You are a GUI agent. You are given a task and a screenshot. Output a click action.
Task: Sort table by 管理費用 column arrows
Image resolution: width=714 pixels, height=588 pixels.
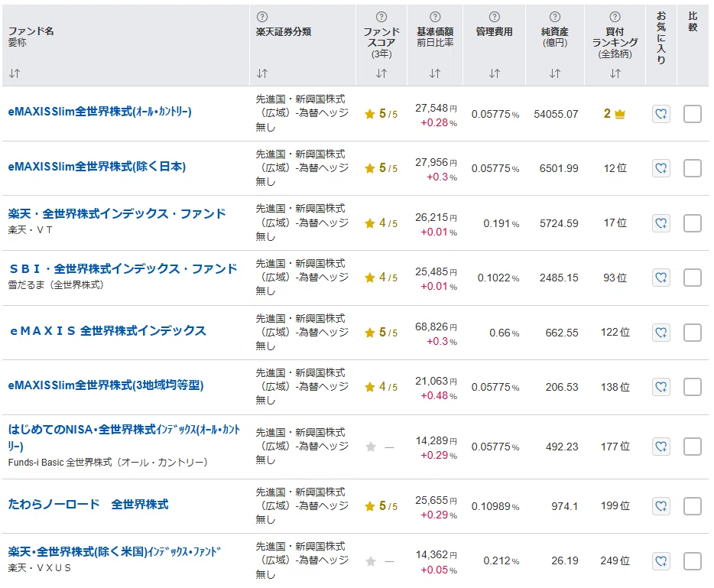coord(494,73)
